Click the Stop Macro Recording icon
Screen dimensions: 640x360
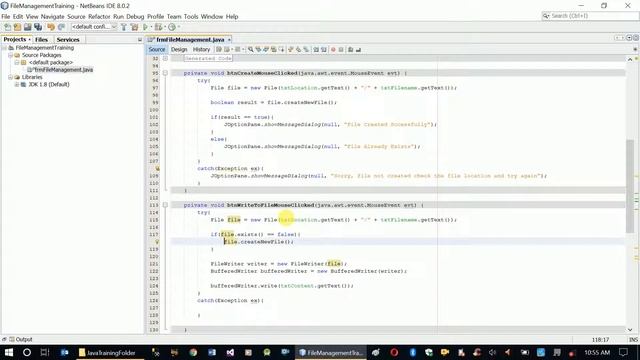[341, 49]
